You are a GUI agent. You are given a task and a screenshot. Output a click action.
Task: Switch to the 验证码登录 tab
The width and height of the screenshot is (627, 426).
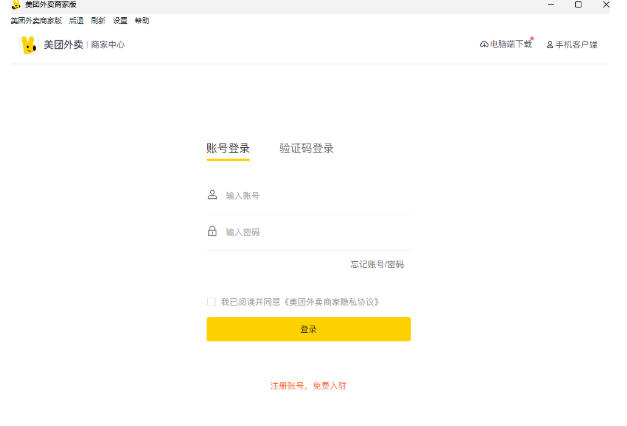click(x=306, y=148)
